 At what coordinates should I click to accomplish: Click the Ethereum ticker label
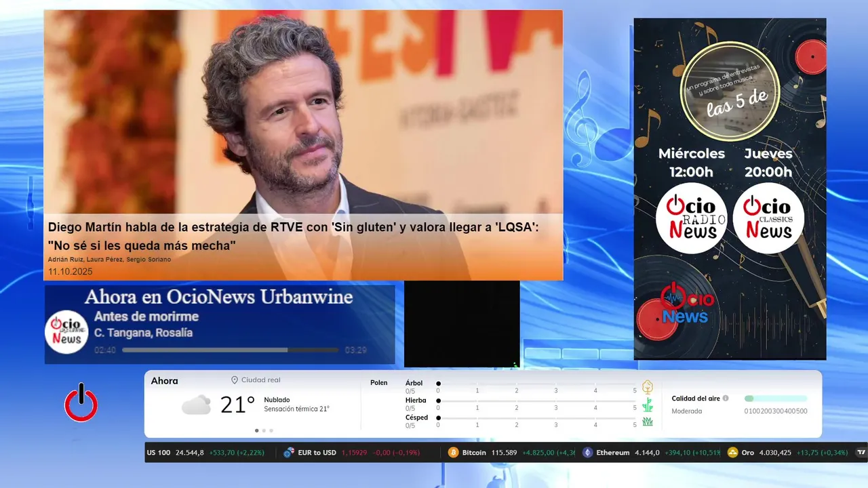[x=613, y=453]
